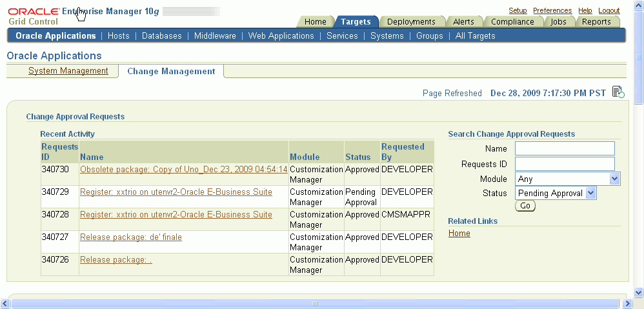The image size is (644, 309).
Task: Go to the Compliance tab
Action: click(512, 22)
